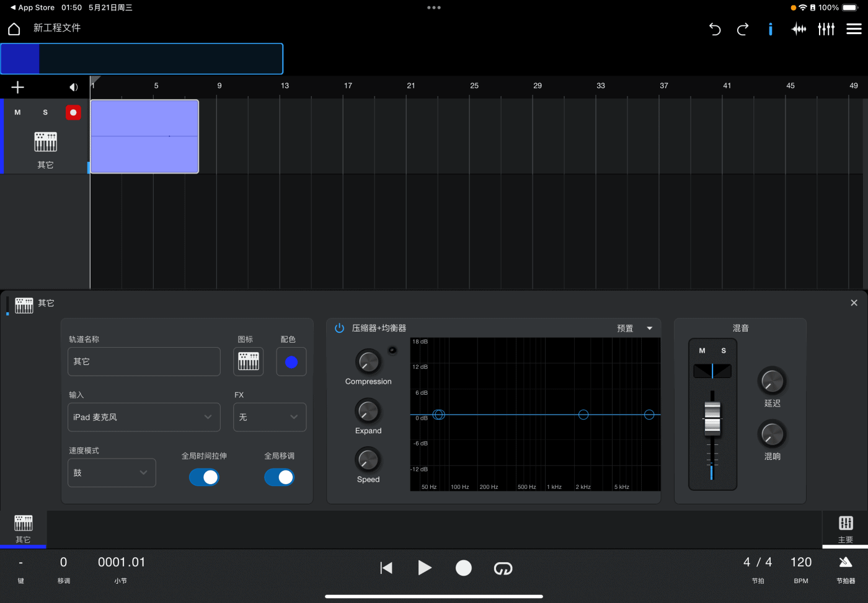Open the 速度模式 dropdown showing 鼓
The height and width of the screenshot is (603, 868).
pyautogui.click(x=112, y=473)
